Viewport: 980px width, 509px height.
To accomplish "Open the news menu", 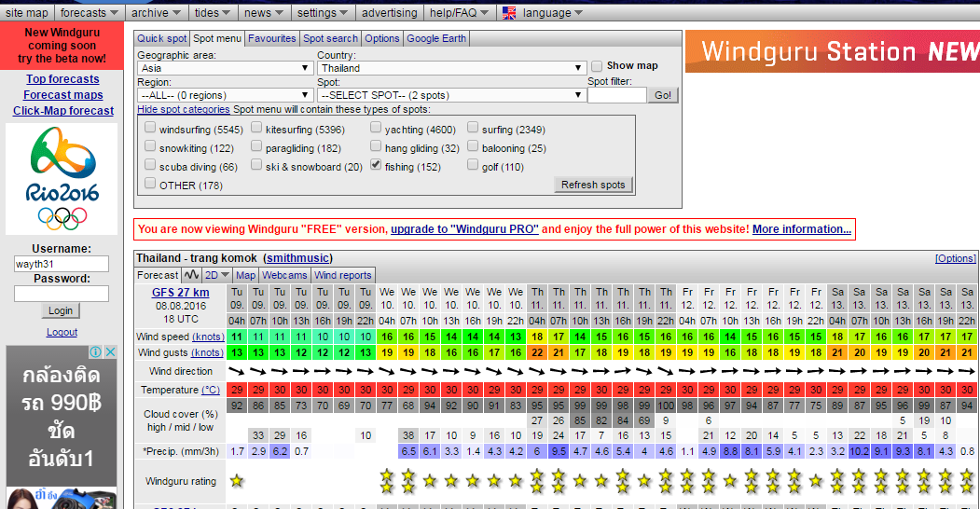I will click(x=264, y=12).
